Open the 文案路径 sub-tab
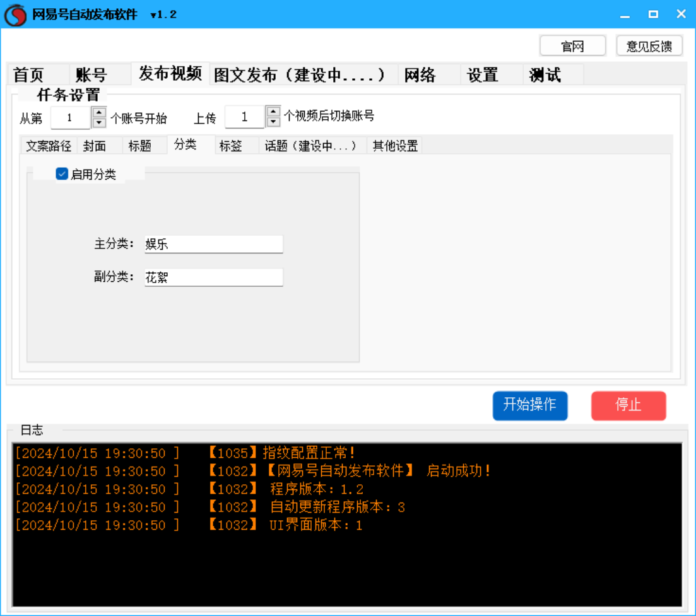 coord(49,146)
